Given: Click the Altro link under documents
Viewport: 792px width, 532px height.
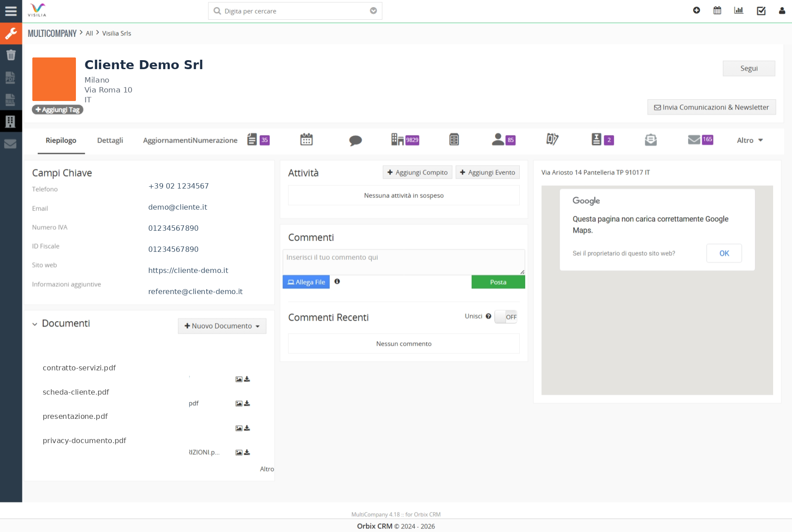Looking at the screenshot, I should (267, 469).
